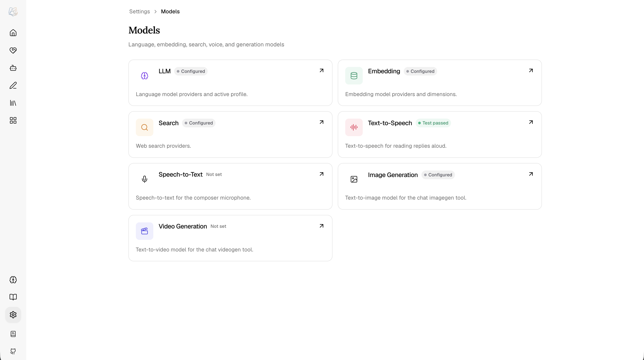This screenshot has height=360, width=644.
Task: Open the open-book docs sidebar icon
Action: click(x=13, y=297)
